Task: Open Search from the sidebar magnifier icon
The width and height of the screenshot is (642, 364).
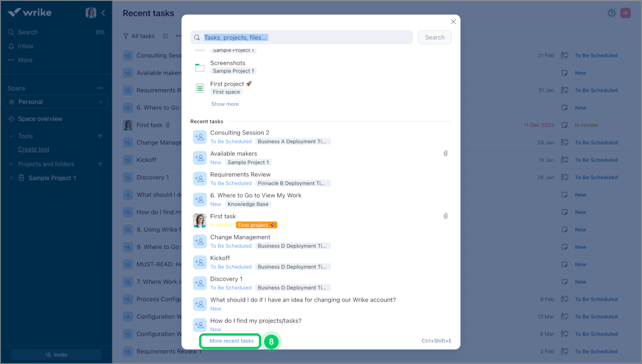Action: 11,32
